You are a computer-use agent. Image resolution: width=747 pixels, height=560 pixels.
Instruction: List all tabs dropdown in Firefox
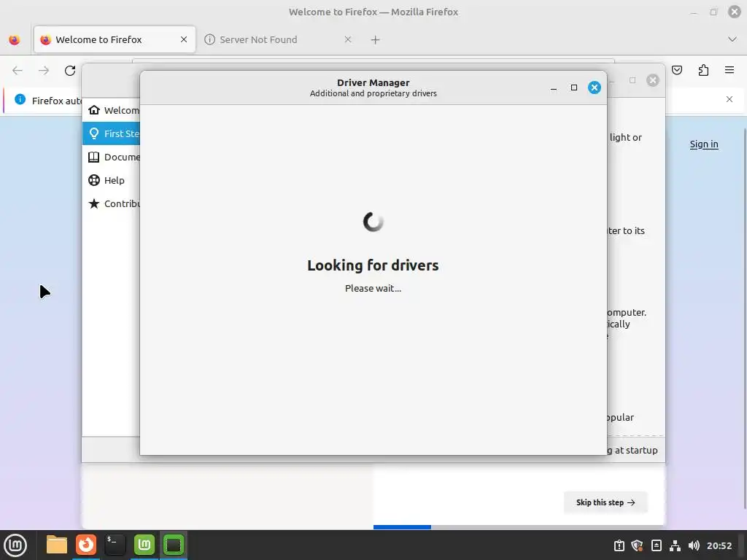point(732,39)
